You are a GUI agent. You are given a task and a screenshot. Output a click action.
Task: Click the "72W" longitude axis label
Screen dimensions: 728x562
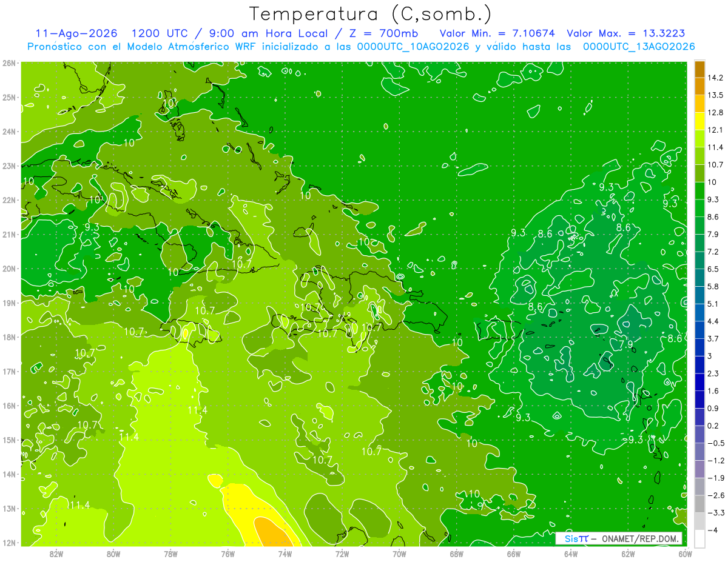click(x=342, y=553)
